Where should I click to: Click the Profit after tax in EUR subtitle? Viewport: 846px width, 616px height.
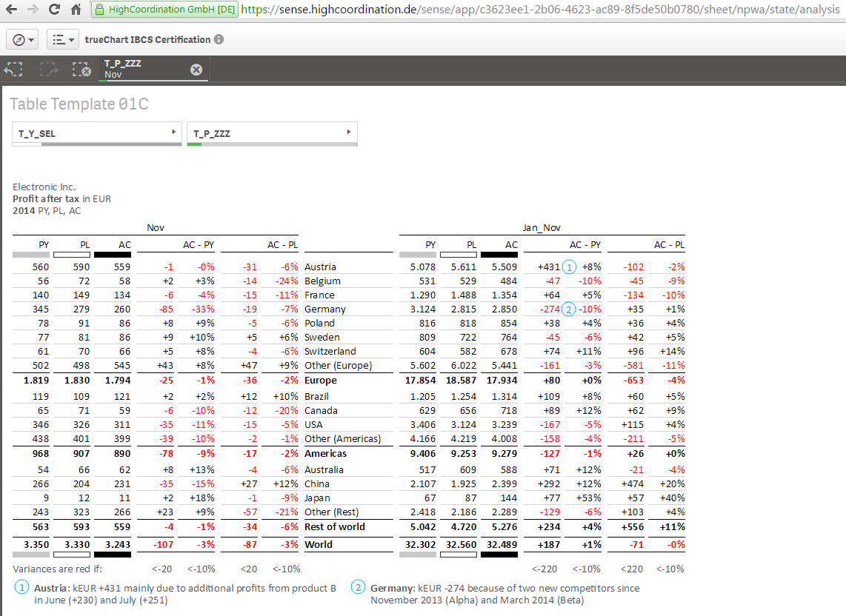coord(61,199)
